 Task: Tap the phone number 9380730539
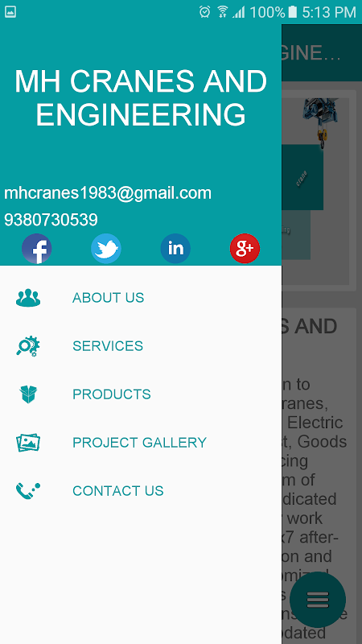coord(51,220)
